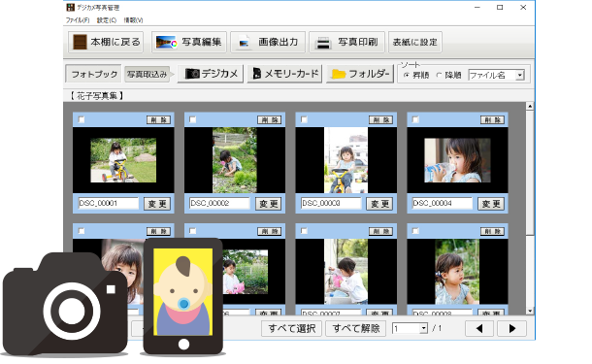The image size is (592, 364).
Task: Open the 設定(C) menu
Action: 107,20
